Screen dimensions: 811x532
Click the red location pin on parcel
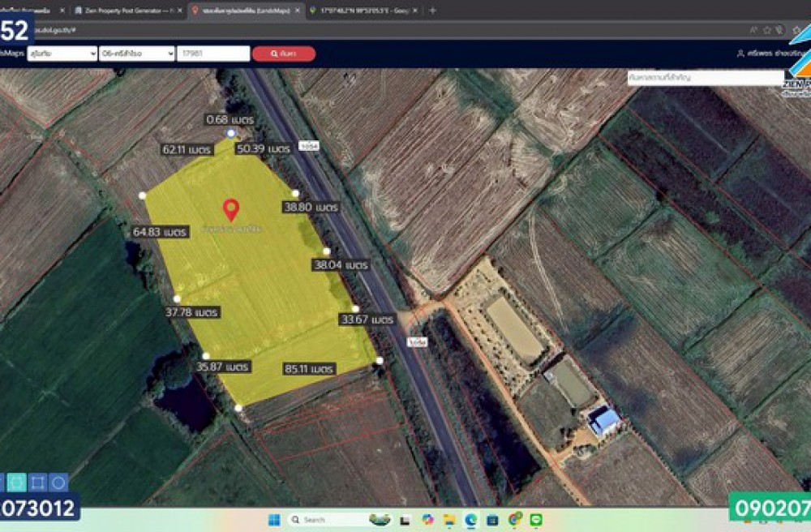231,209
